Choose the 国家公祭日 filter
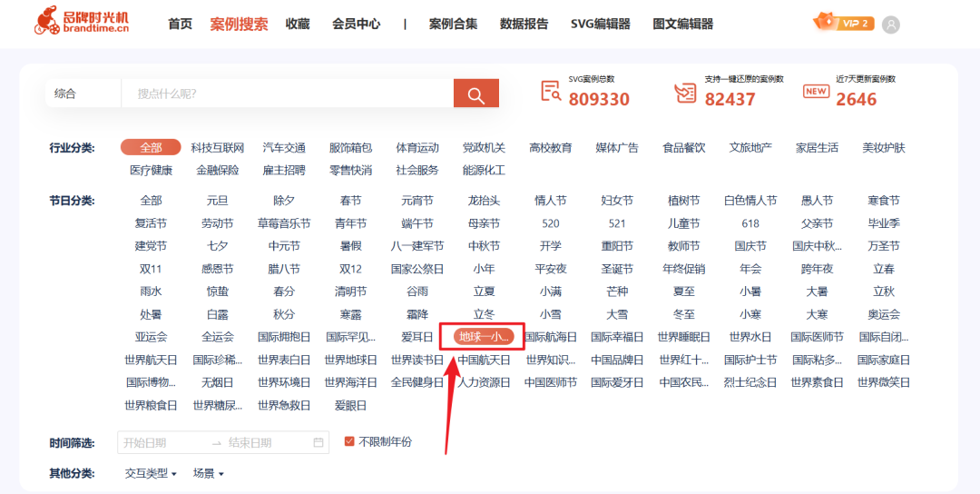Viewport: 980px width, 494px height. point(417,269)
